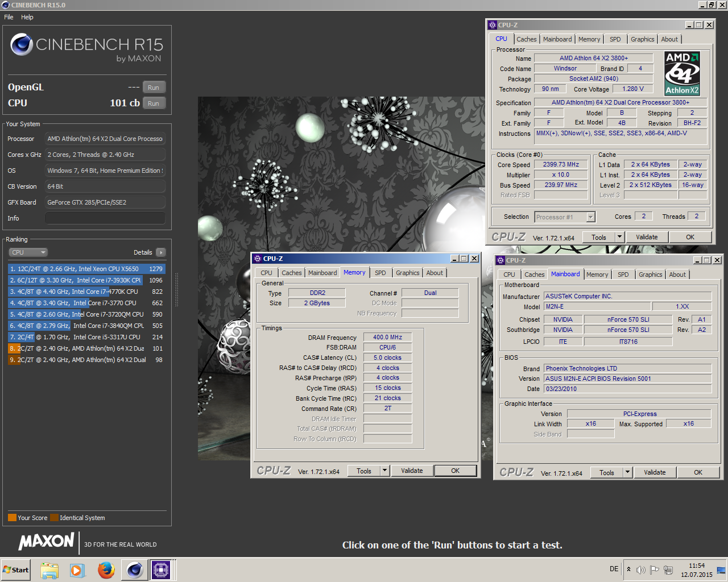
Task: Click the CPU-Z title icon of Memory window
Action: [257, 259]
